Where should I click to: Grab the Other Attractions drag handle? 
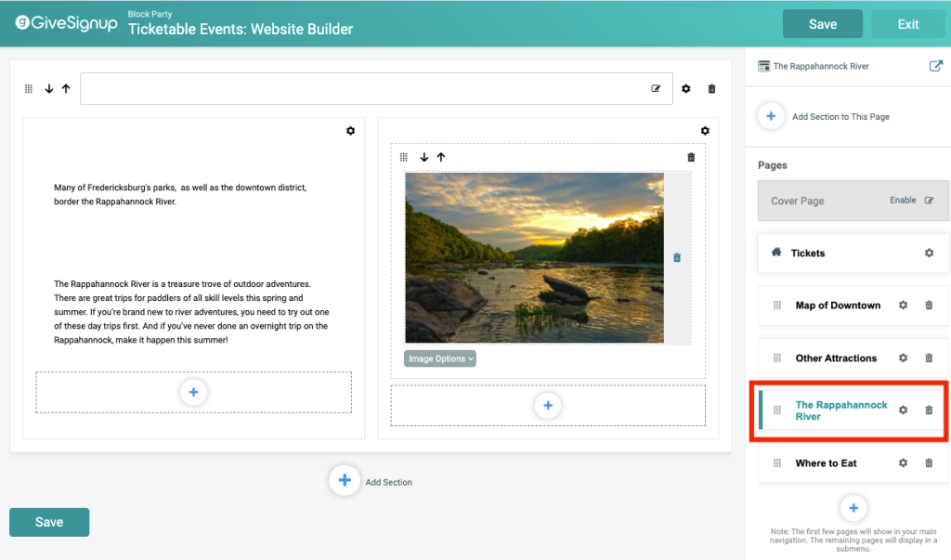[x=777, y=358]
